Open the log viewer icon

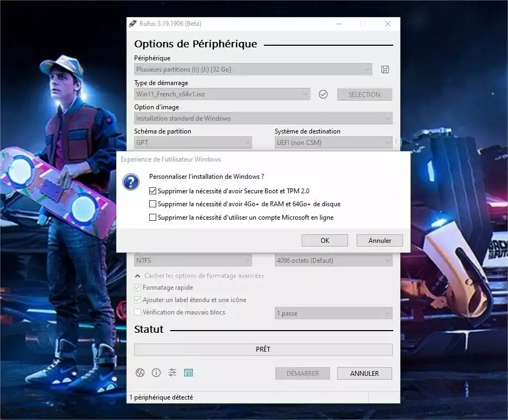189,373
